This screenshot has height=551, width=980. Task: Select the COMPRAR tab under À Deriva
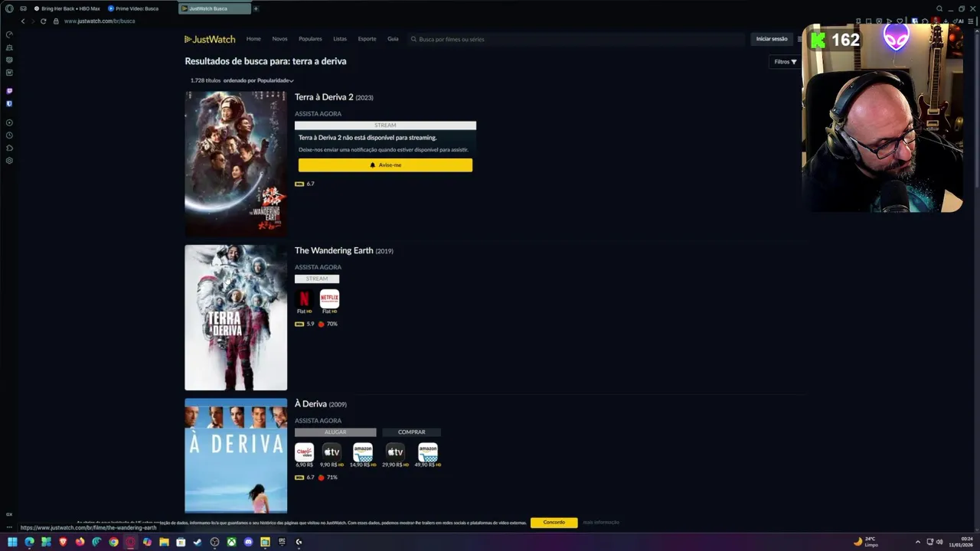411,432
